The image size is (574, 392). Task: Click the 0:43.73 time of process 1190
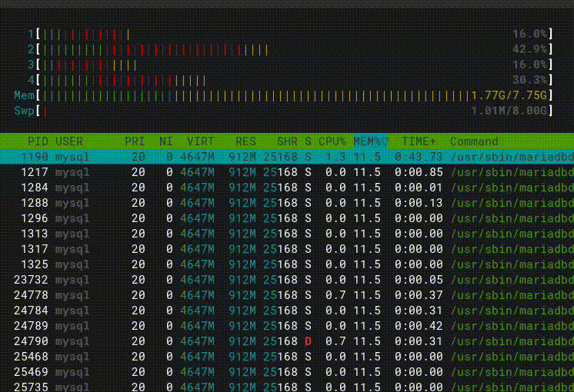419,157
